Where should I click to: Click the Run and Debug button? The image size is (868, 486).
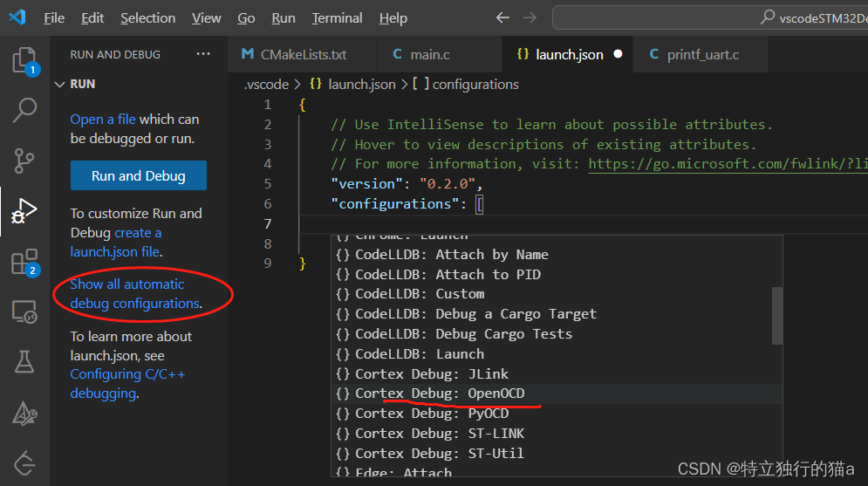(x=139, y=175)
